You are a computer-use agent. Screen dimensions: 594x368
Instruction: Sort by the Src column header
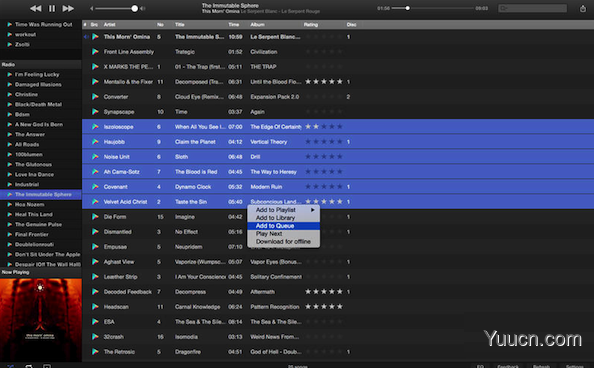94,25
